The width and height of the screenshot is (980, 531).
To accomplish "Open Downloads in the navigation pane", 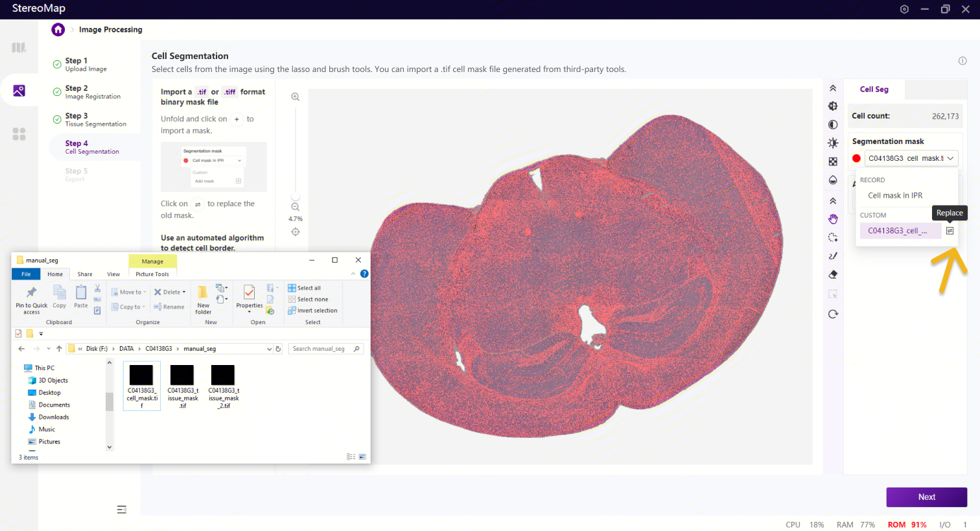I will (x=54, y=417).
